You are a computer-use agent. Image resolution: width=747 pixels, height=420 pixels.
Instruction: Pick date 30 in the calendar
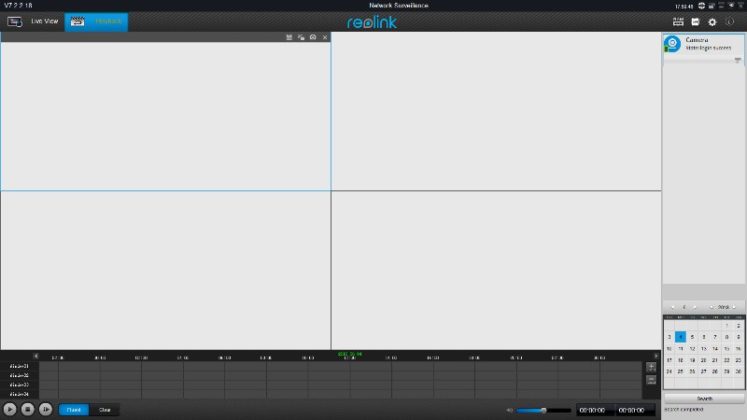point(738,371)
